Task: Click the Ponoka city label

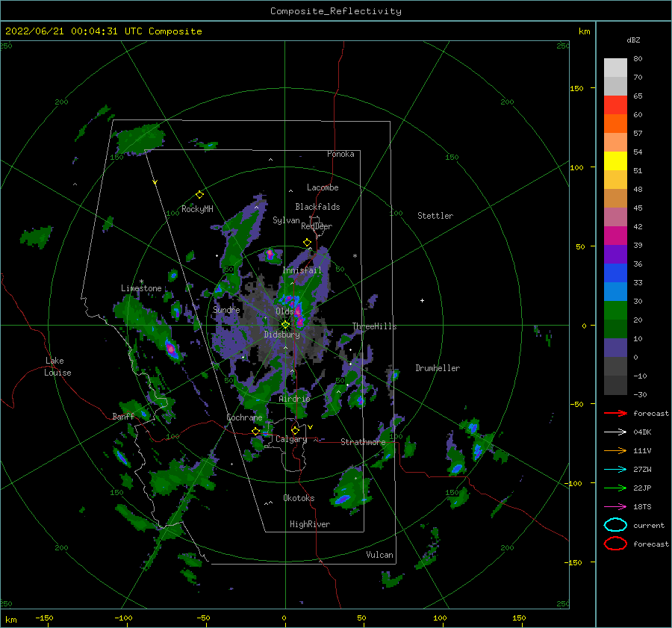Action: click(340, 154)
